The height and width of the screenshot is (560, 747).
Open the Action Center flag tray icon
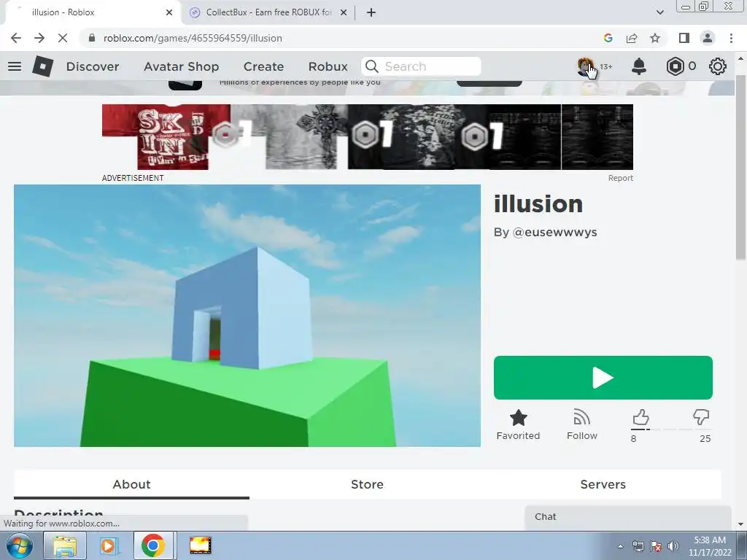[x=656, y=546]
